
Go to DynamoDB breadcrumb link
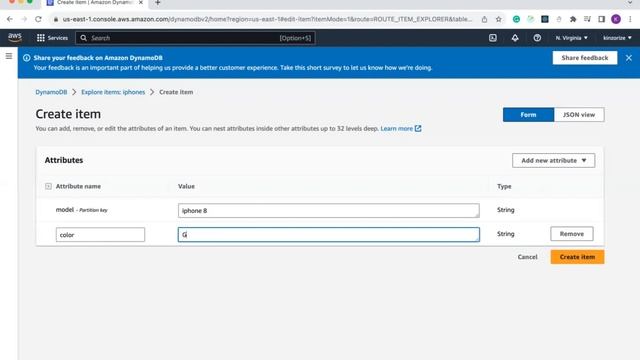pyautogui.click(x=51, y=92)
